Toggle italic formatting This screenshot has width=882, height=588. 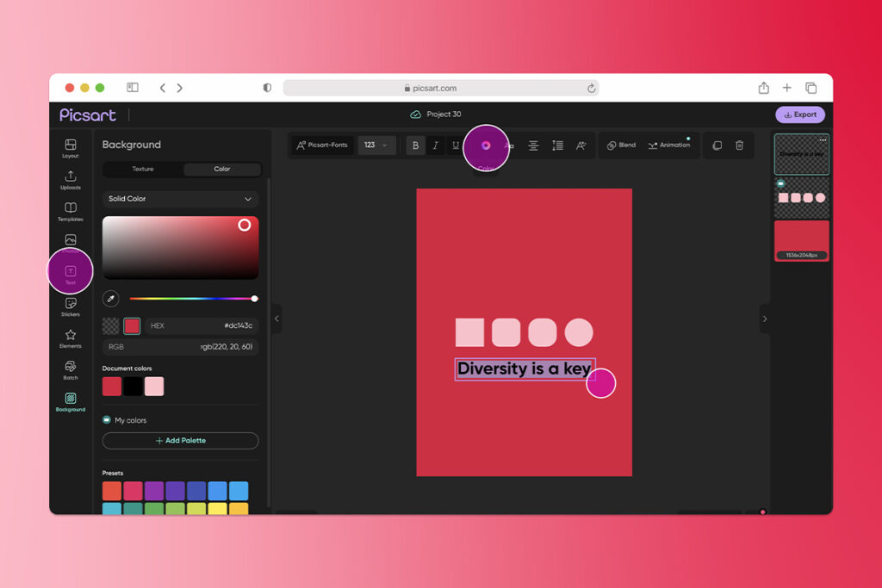click(436, 145)
